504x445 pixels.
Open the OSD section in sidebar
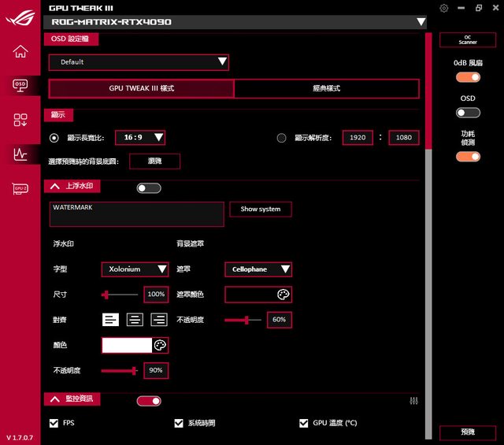pyautogui.click(x=20, y=85)
